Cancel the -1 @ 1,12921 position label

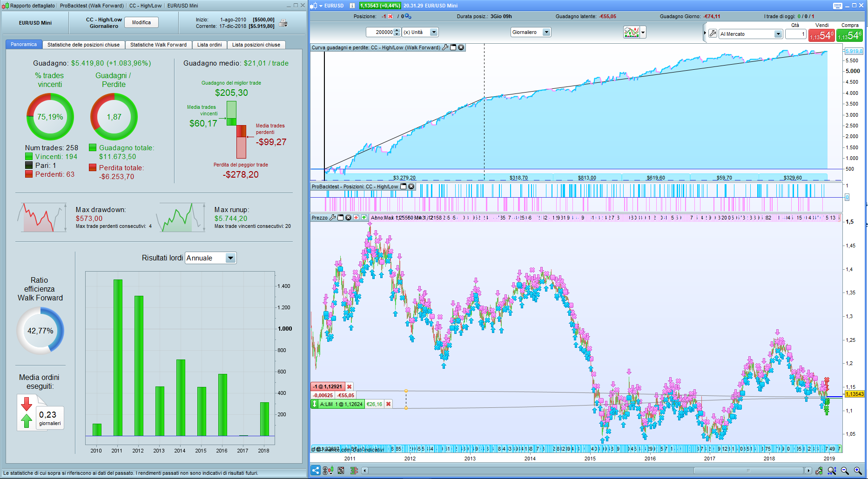pyautogui.click(x=349, y=386)
